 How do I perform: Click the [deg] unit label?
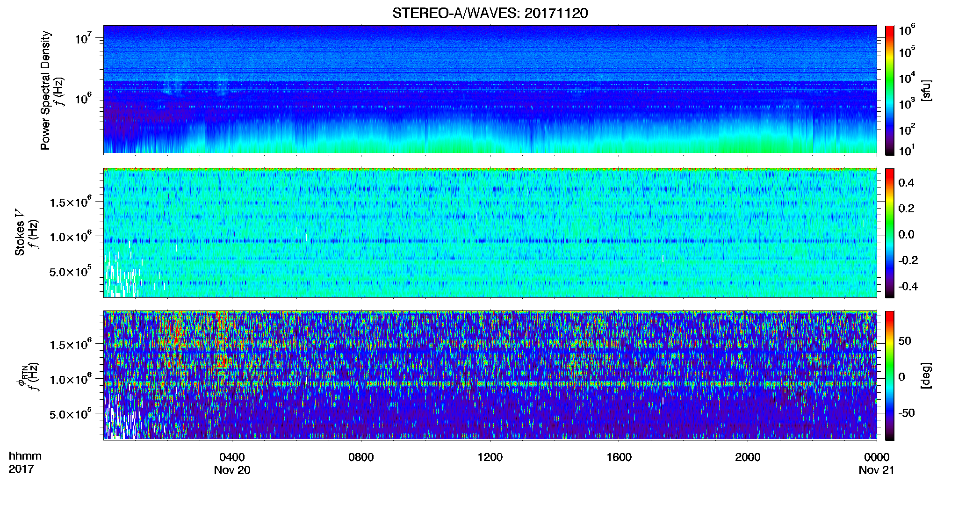pos(926,375)
